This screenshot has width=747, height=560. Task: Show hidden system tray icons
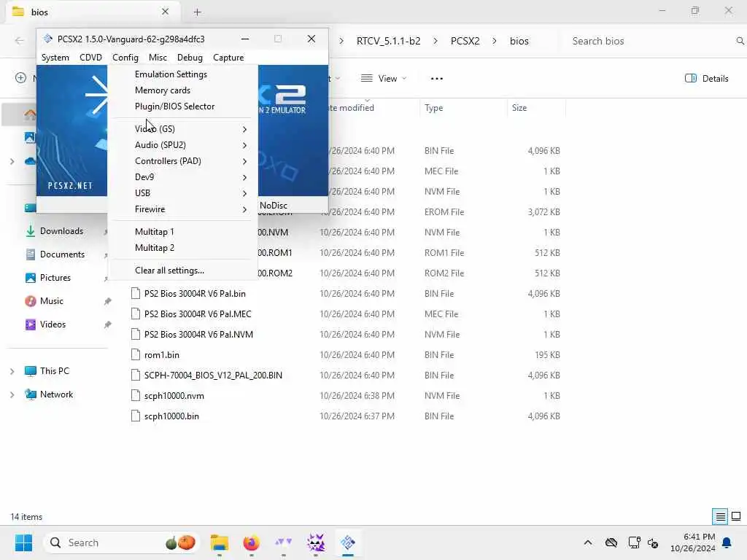click(588, 542)
